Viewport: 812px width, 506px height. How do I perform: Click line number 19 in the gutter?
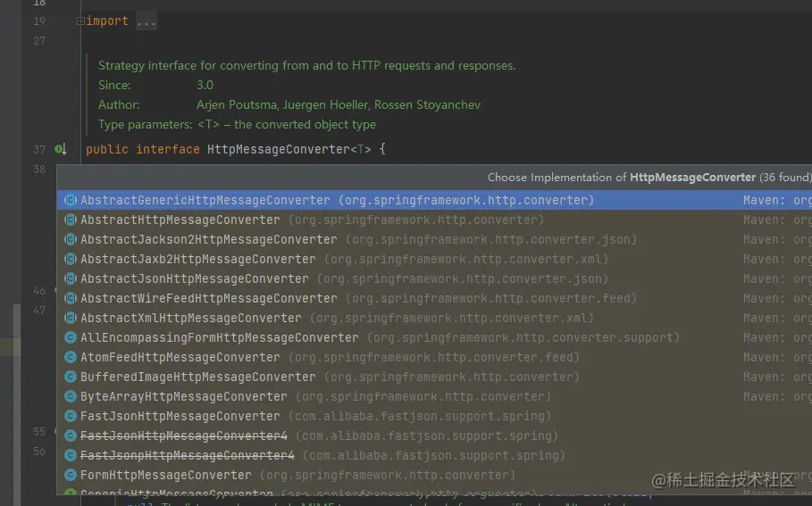tap(39, 21)
